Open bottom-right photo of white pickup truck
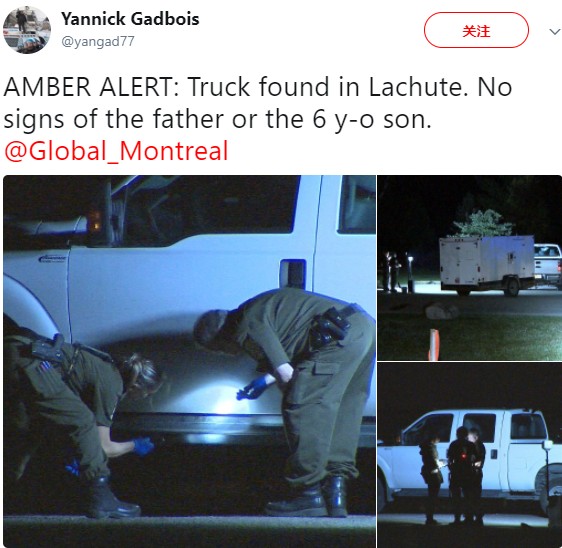This screenshot has height=548, width=562. tap(469, 455)
